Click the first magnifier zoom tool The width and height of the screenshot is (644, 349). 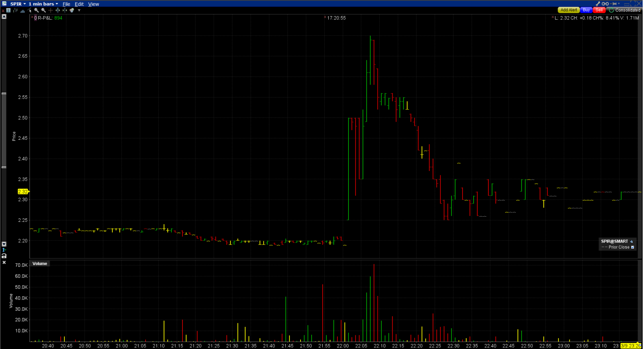37,10
